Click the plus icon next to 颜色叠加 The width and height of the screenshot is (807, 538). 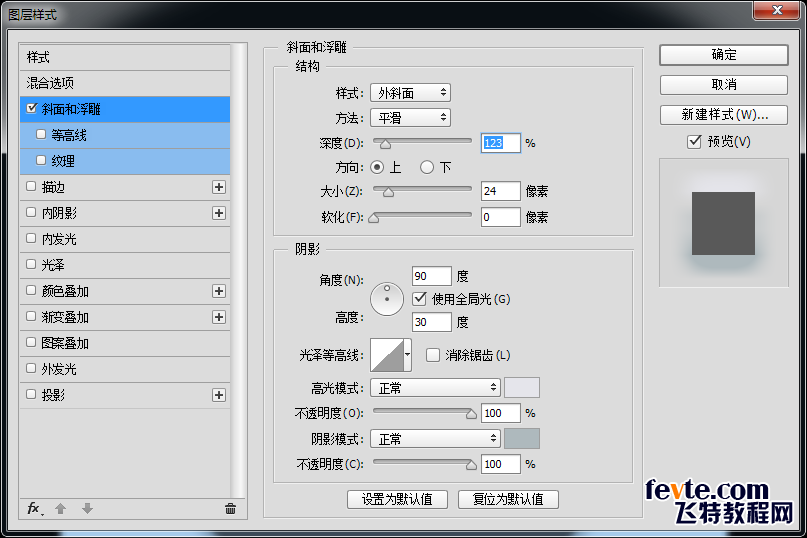(219, 291)
